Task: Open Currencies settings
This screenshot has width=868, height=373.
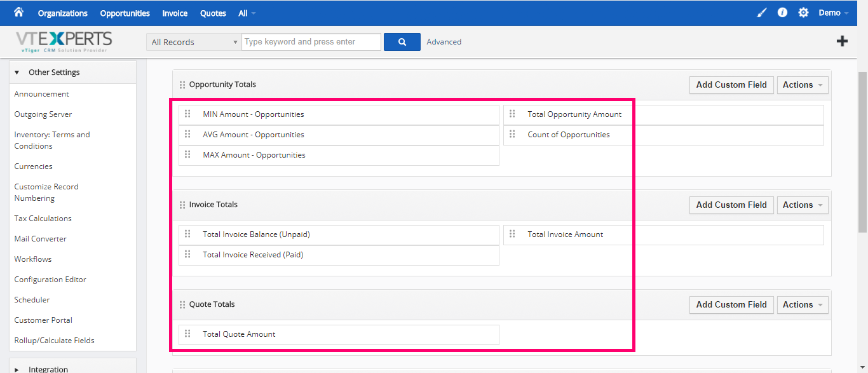Action: coord(34,166)
